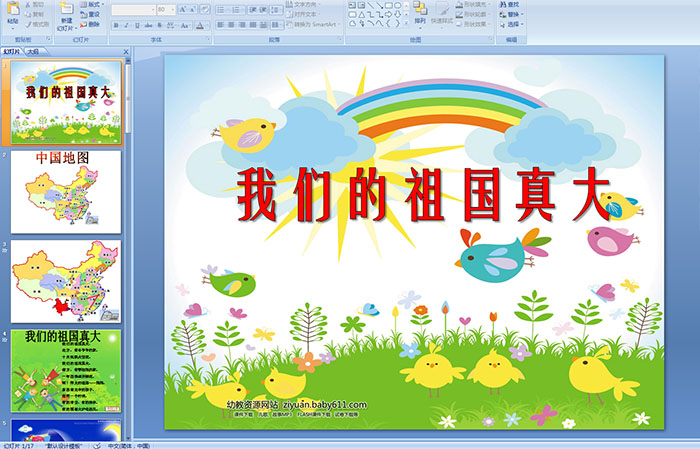Open the Columns dropdown
The width and height of the screenshot is (700, 449).
coord(276,25)
